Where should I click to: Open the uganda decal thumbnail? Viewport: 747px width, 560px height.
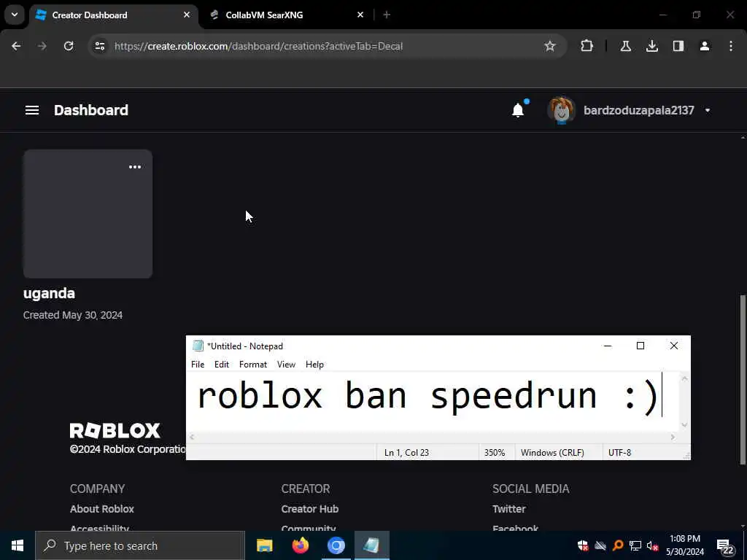point(88,214)
